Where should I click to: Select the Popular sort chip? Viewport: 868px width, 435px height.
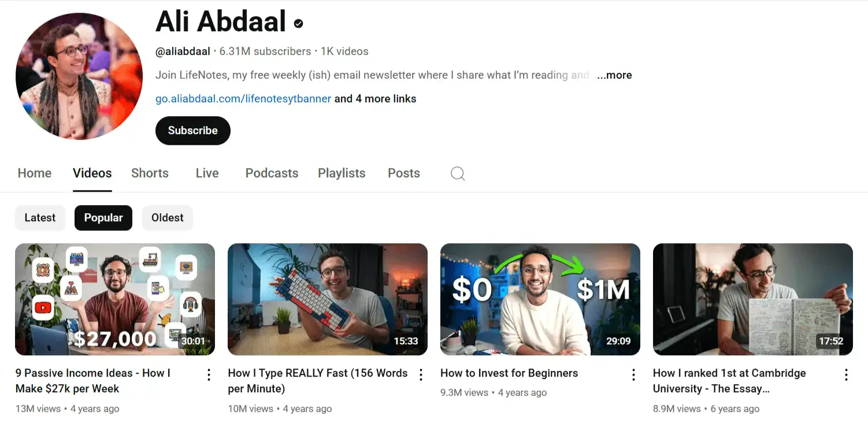coord(103,218)
